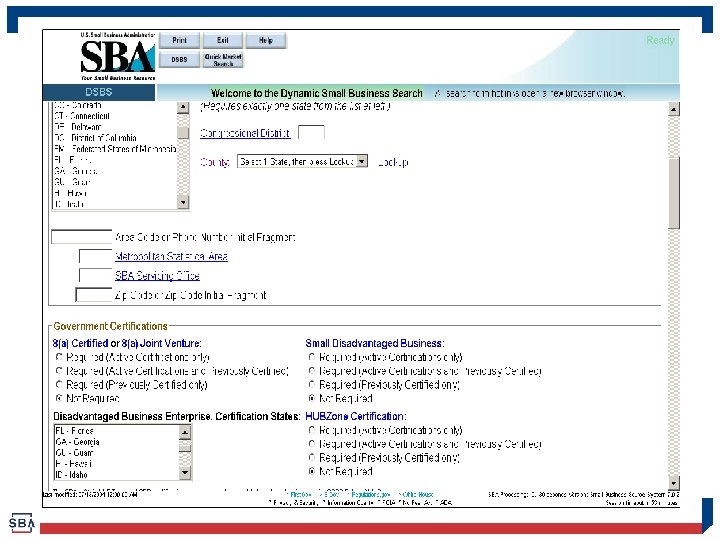Select FL - Florida in Certification States list
The image size is (720, 540).
pos(117,431)
